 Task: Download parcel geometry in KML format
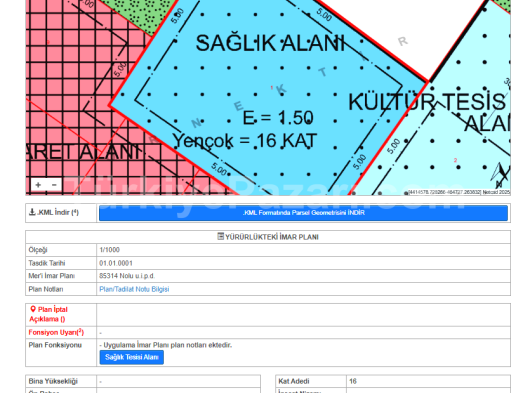(x=303, y=213)
